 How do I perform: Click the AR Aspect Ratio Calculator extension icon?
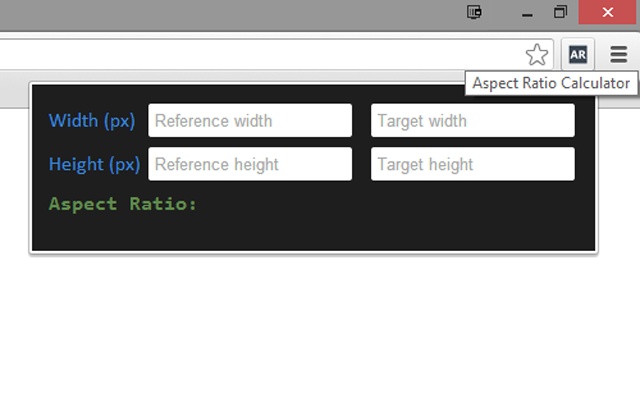[x=578, y=54]
